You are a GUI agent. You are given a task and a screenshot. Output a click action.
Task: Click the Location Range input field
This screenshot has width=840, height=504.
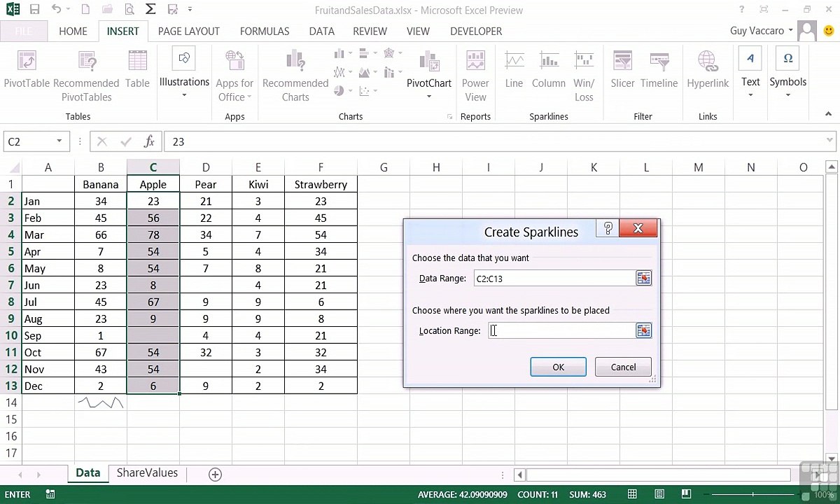(x=561, y=330)
